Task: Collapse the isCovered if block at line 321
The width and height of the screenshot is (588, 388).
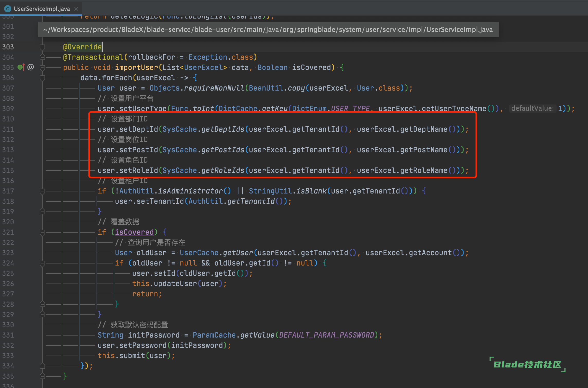Action: [x=42, y=232]
